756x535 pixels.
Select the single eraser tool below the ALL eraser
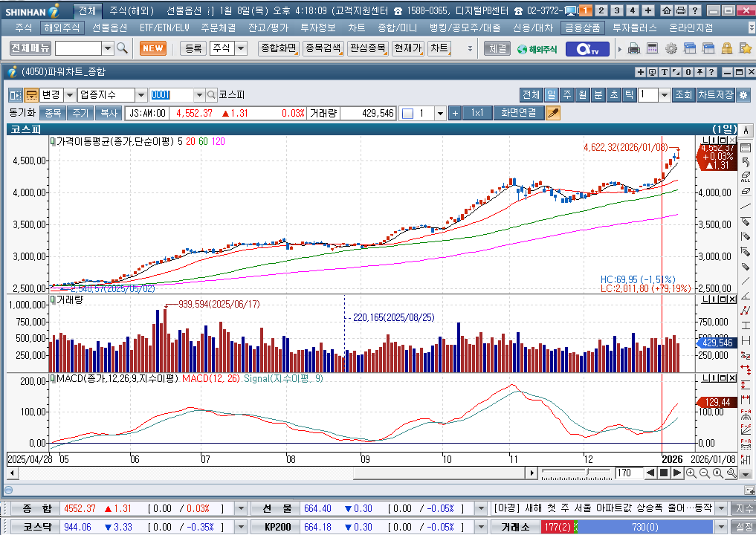tap(746, 192)
